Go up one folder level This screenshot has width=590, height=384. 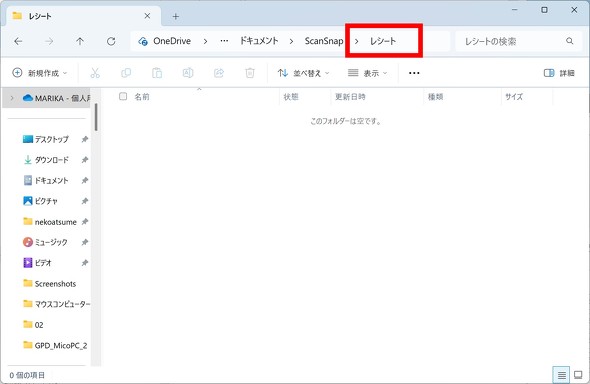point(80,41)
